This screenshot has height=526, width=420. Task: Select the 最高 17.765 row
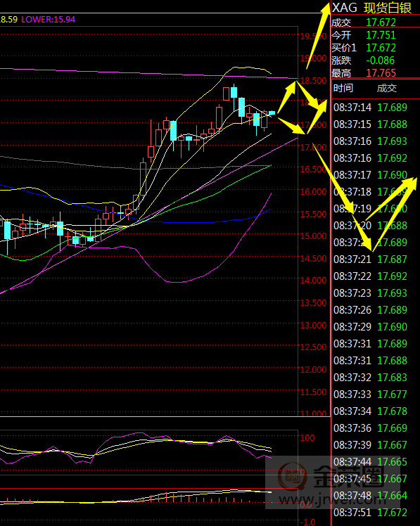click(376, 73)
